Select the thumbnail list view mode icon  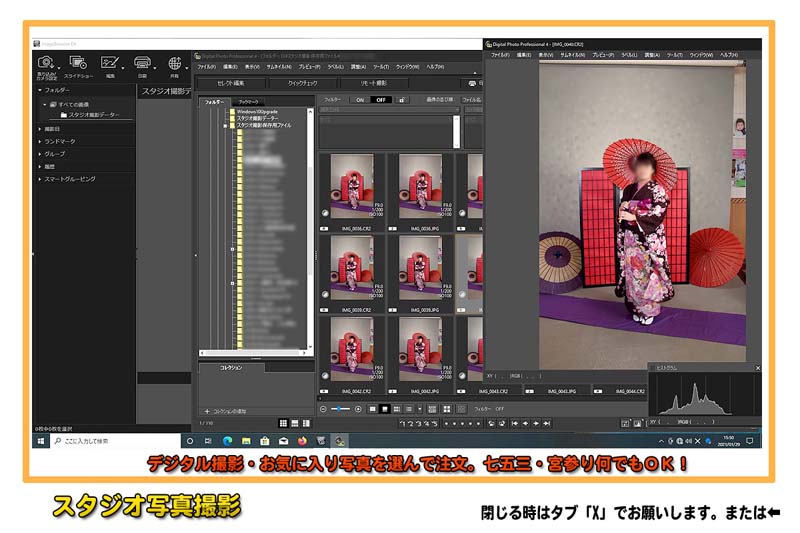(x=409, y=409)
